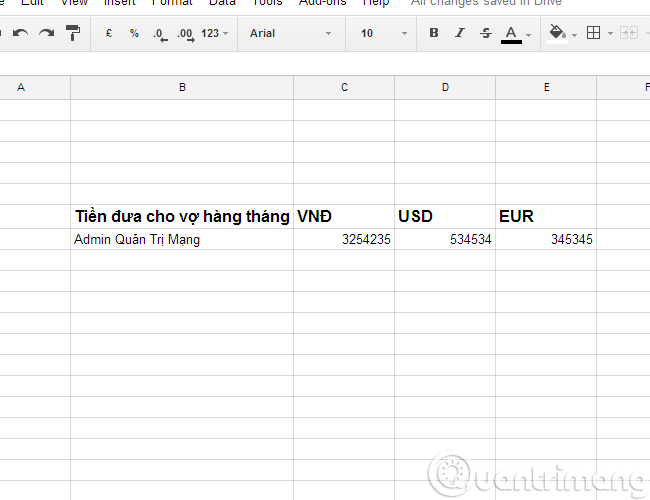
Task: Open the Data menu
Action: 222,2
